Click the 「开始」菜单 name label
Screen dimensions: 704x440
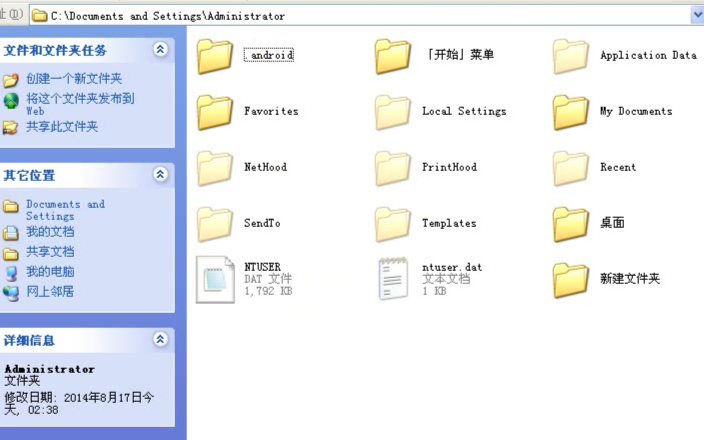[x=459, y=55]
